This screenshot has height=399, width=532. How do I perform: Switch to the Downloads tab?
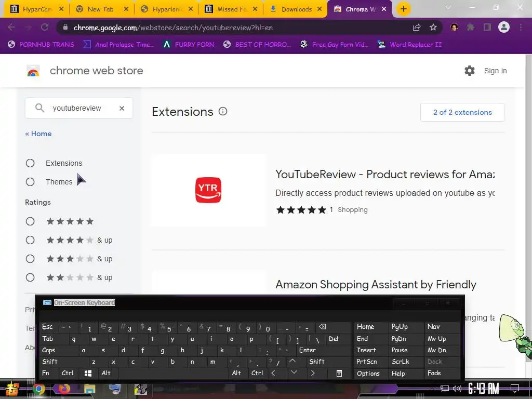tap(295, 9)
